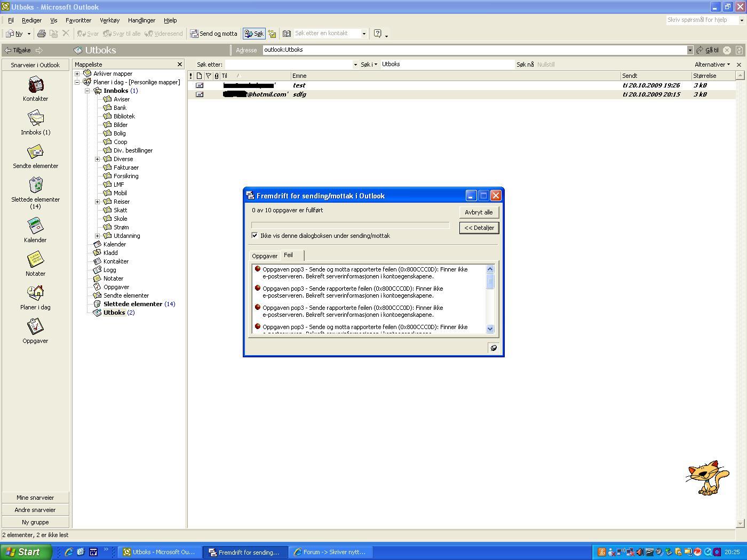Open the Rediger menu
747x560 pixels.
tap(31, 20)
